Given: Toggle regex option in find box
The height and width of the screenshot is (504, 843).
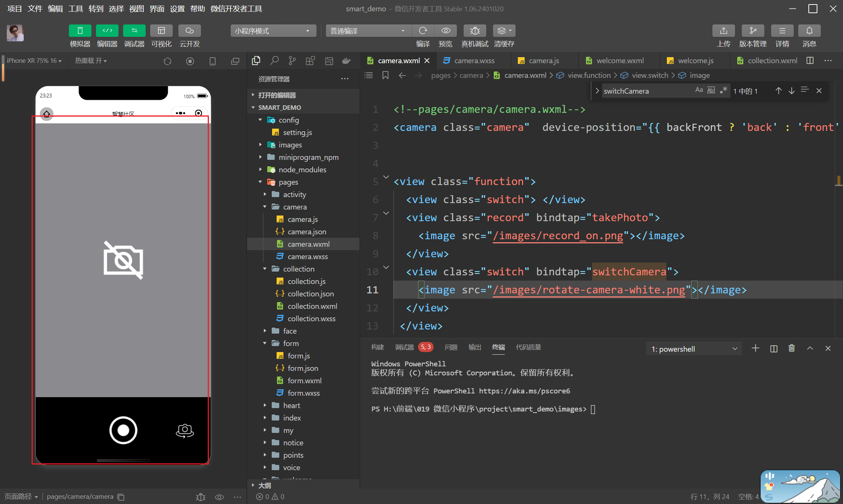Looking at the screenshot, I should [x=723, y=90].
